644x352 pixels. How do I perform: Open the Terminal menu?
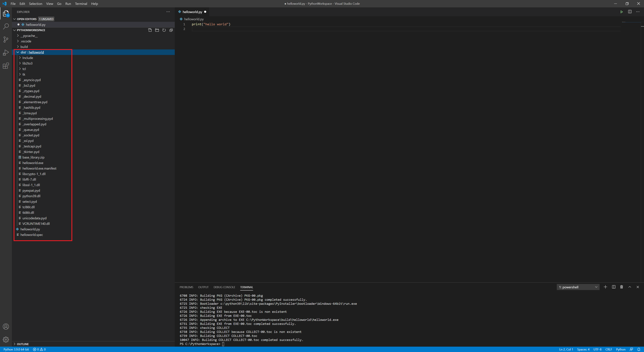[x=81, y=4]
